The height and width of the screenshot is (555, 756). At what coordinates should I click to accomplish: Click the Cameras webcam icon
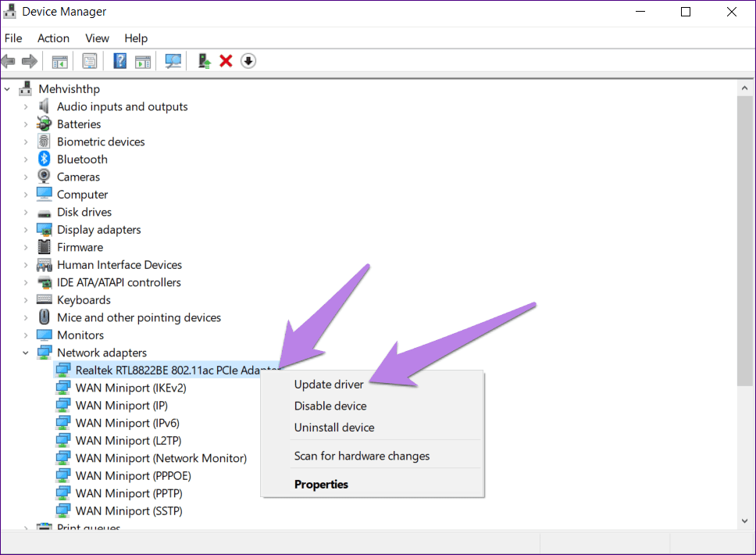pos(44,176)
